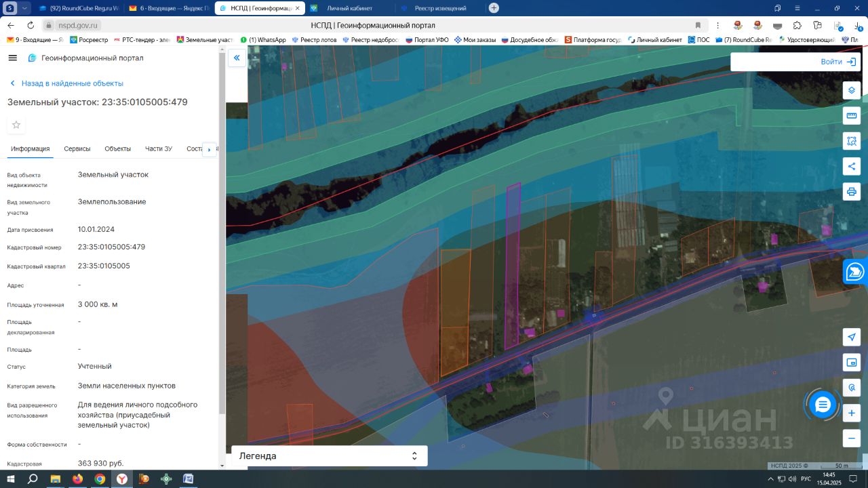
Task: Select the area value 3 000 кв. м
Action: point(98,304)
